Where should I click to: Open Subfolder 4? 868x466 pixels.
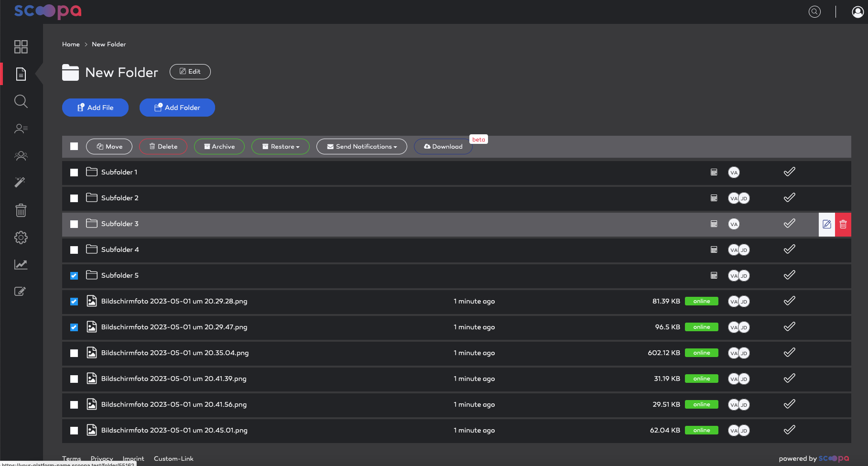point(120,249)
